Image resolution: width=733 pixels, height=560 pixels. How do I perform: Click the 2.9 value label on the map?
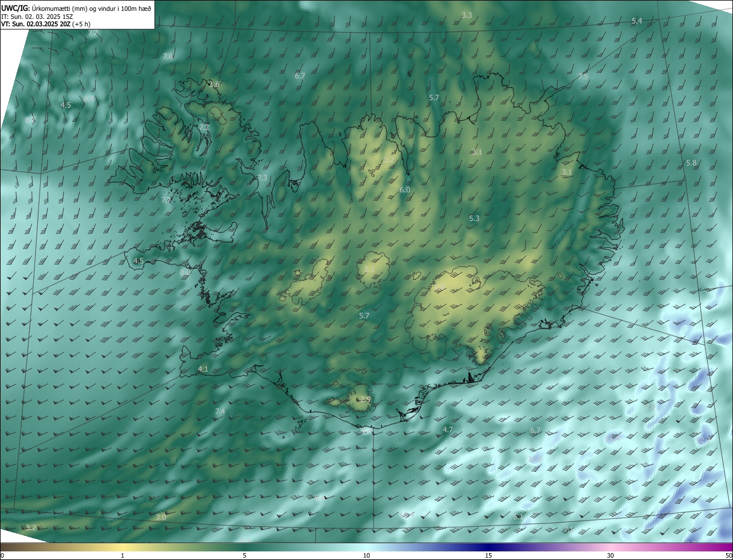(366, 399)
